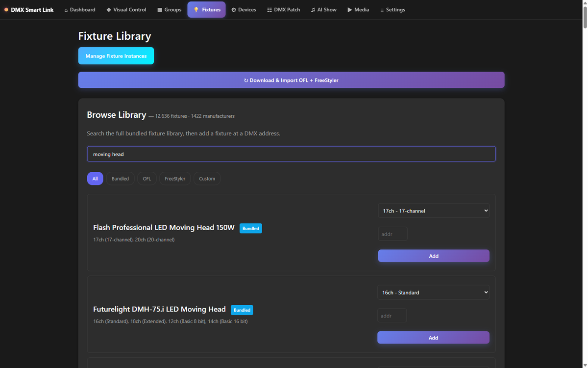Click the scrollbar up arrow
Image resolution: width=588 pixels, height=368 pixels.
584,3
